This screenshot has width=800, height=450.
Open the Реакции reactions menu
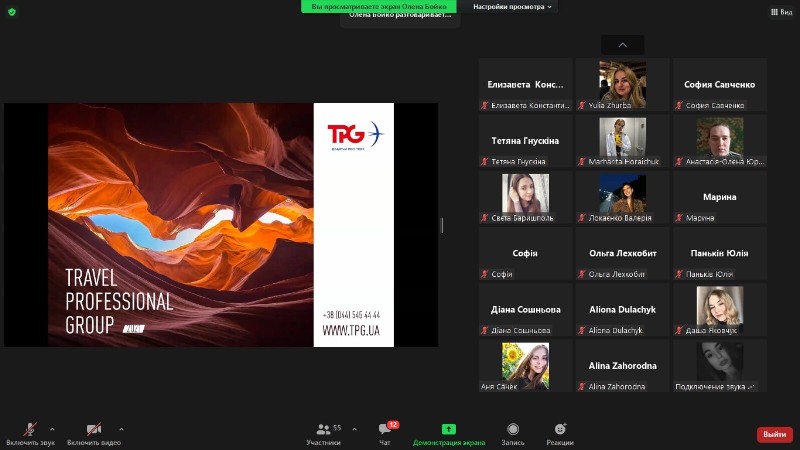click(x=560, y=434)
